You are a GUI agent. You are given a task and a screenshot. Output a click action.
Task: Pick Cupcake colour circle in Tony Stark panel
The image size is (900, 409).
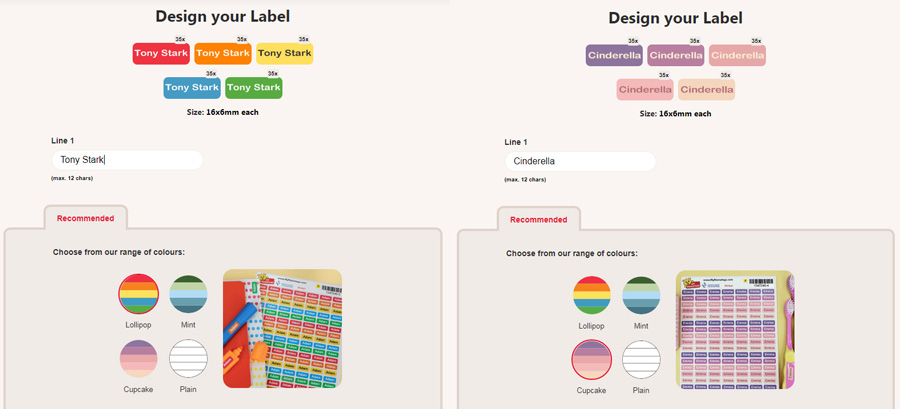(138, 360)
